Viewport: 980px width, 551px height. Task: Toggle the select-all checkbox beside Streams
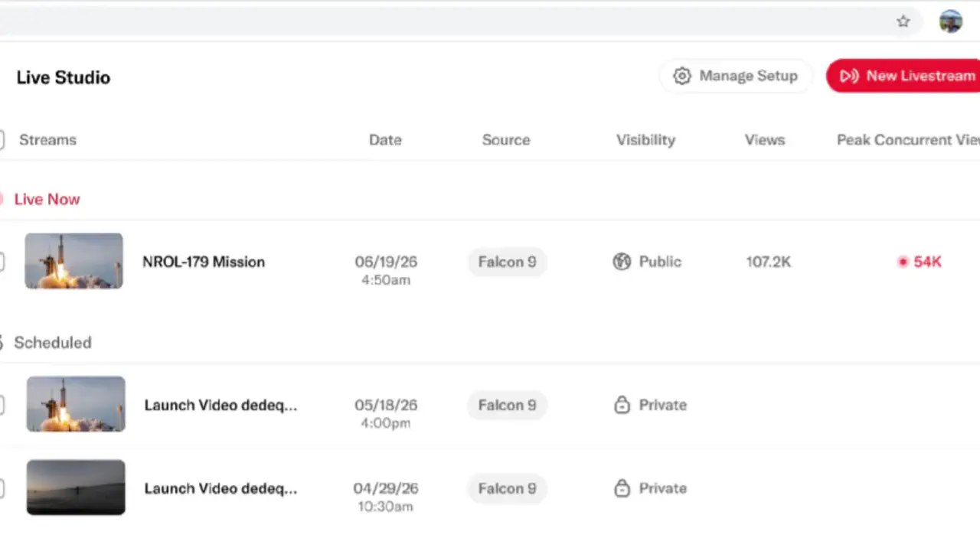pos(2,140)
